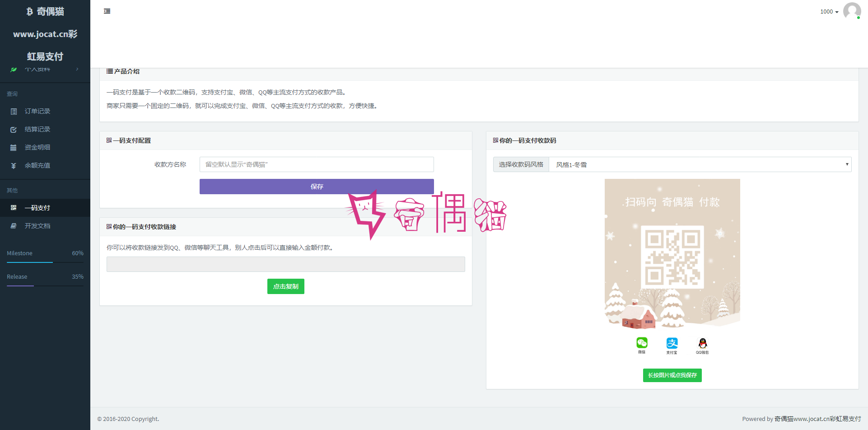
Task: Click the footer 奇偶猫www.jocat.cn彩虹易支付 link
Action: [x=818, y=419]
